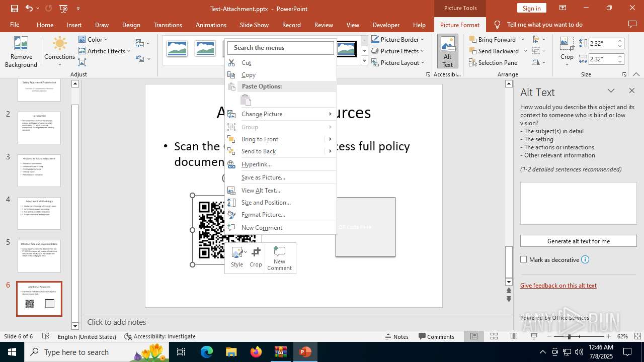Toggle the Notes pane
The height and width of the screenshot is (362, 644).
397,336
